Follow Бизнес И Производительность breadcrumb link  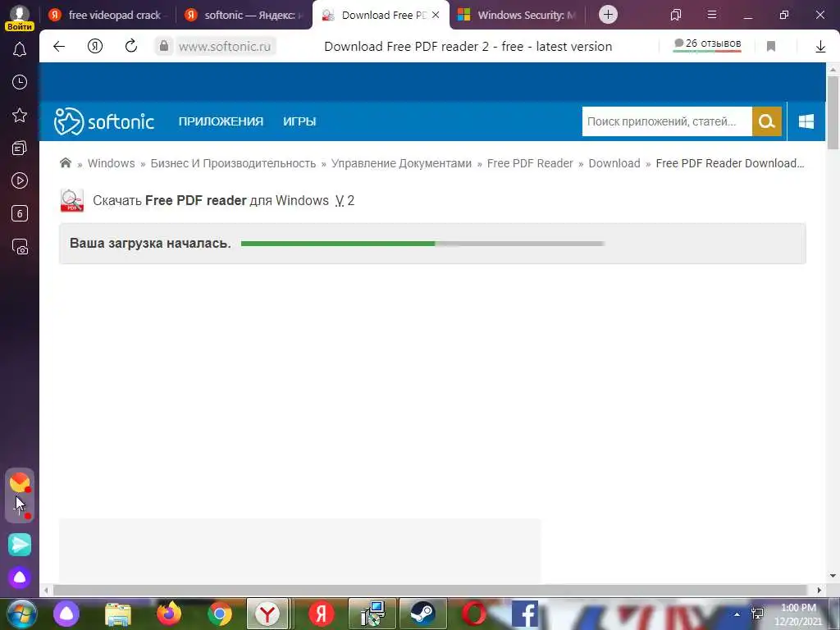point(233,163)
